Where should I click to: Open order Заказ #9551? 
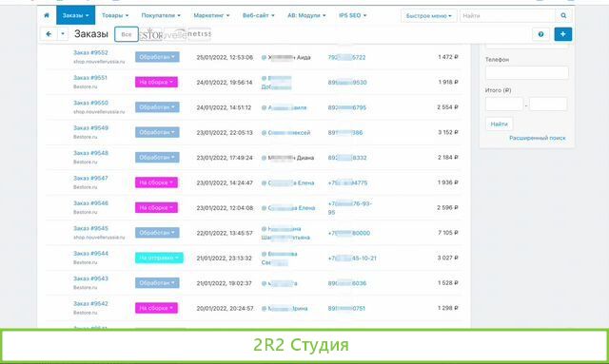click(90, 78)
